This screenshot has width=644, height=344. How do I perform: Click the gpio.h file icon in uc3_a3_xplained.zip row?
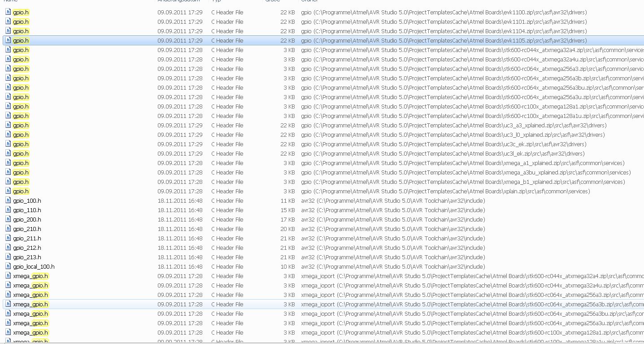8,125
